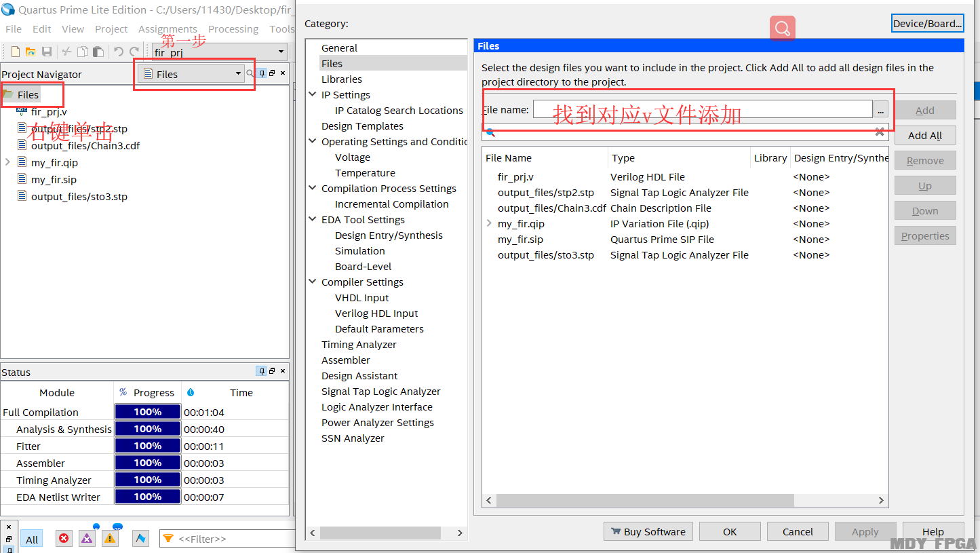Click the Full Compilation progress bar
This screenshot has width=980, height=553.
coord(147,412)
